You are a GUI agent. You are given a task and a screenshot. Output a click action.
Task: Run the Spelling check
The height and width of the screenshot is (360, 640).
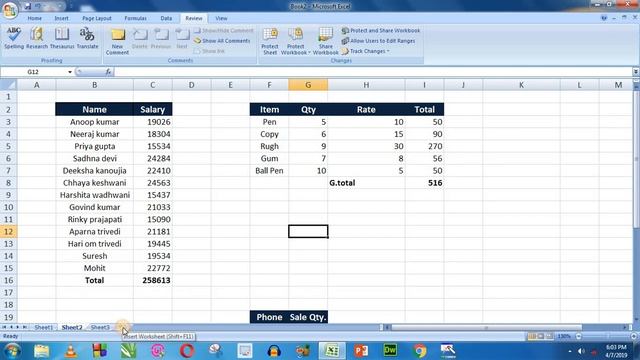14,38
